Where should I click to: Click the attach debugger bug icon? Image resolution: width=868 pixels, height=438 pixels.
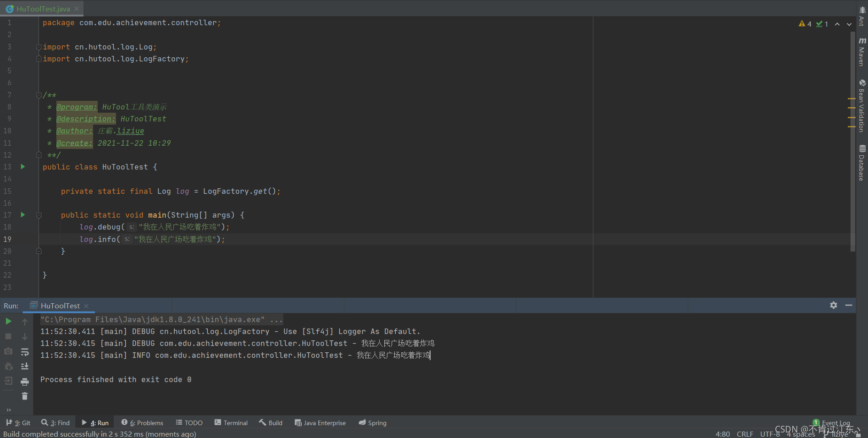[8, 366]
